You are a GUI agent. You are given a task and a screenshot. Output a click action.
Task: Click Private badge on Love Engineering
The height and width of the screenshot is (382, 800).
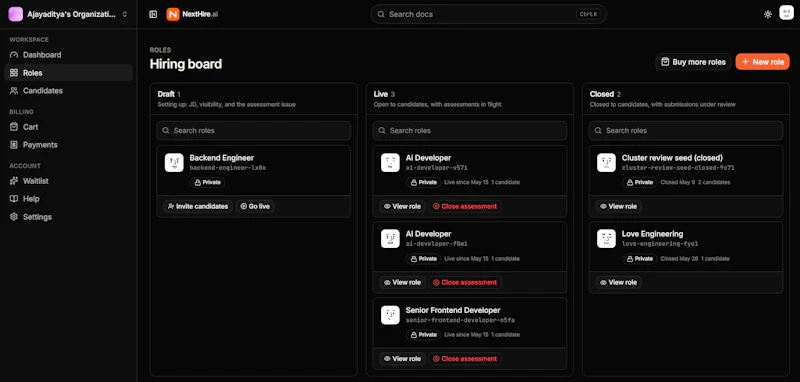[640, 259]
